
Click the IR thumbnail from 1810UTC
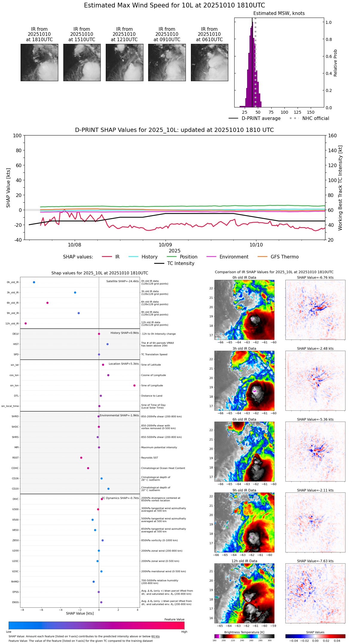39,62
